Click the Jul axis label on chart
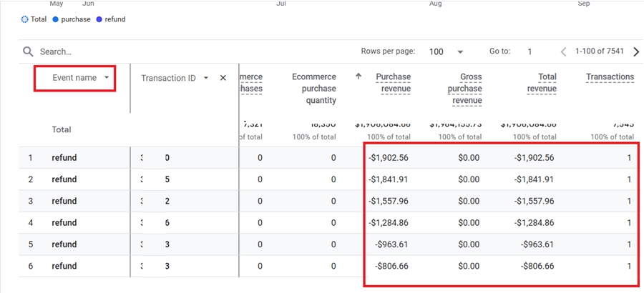This screenshot has height=293, width=644. 281,4
